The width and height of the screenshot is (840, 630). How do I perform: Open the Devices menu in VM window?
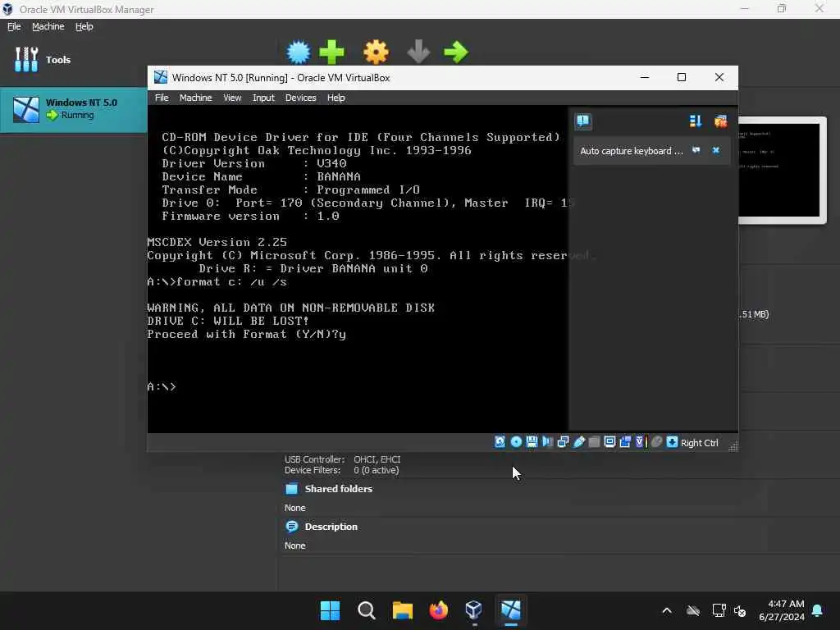tap(300, 98)
